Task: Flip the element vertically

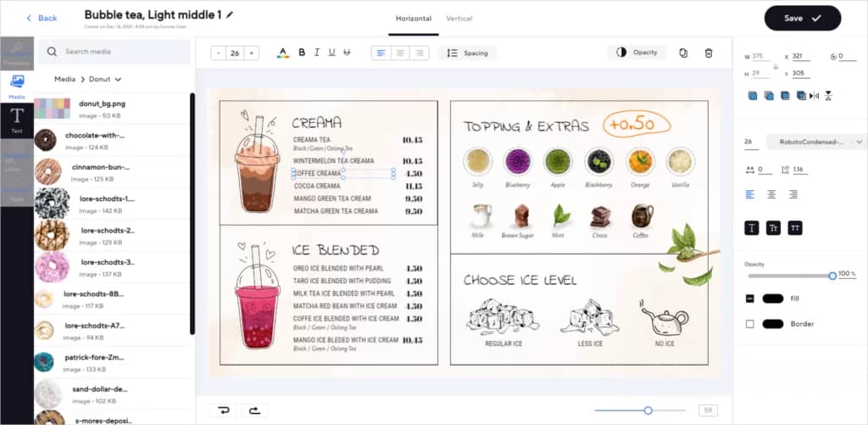Action: click(828, 96)
